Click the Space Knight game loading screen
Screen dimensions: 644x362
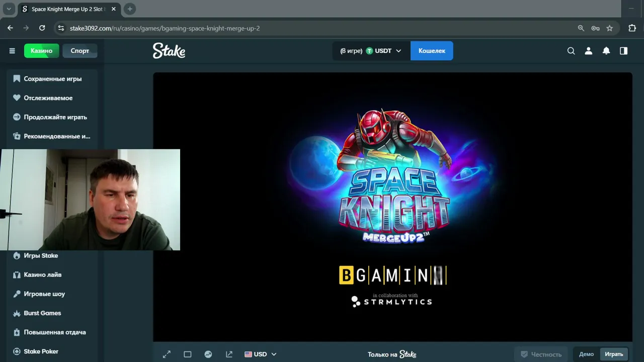tap(392, 207)
